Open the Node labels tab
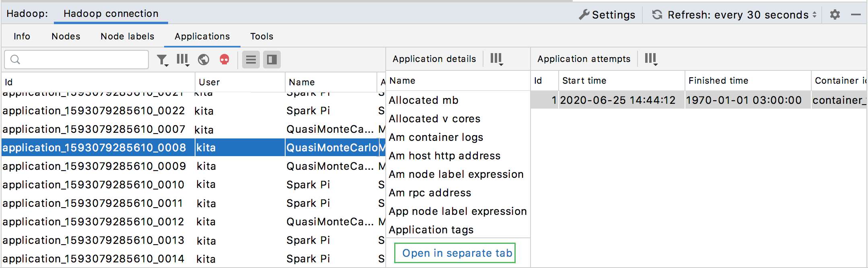This screenshot has height=268, width=868. (128, 37)
